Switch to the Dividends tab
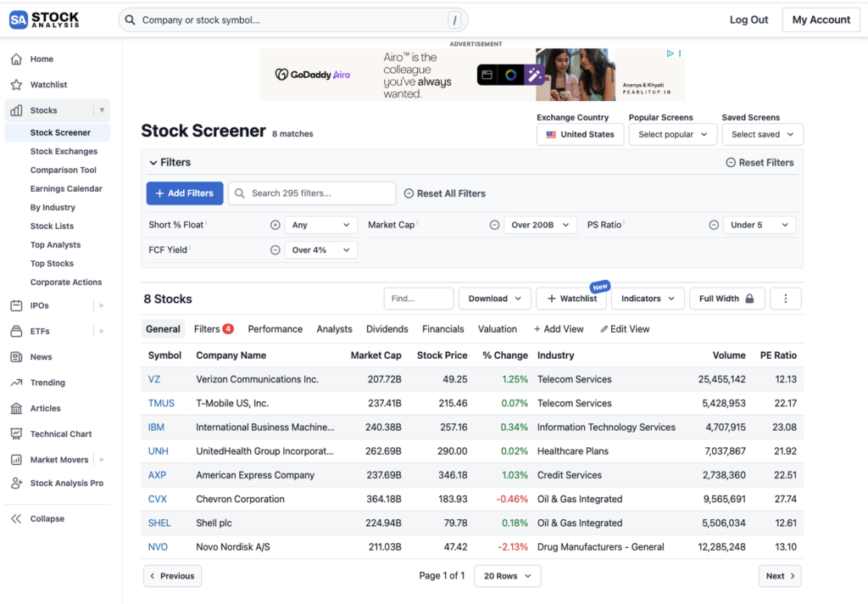 point(387,328)
